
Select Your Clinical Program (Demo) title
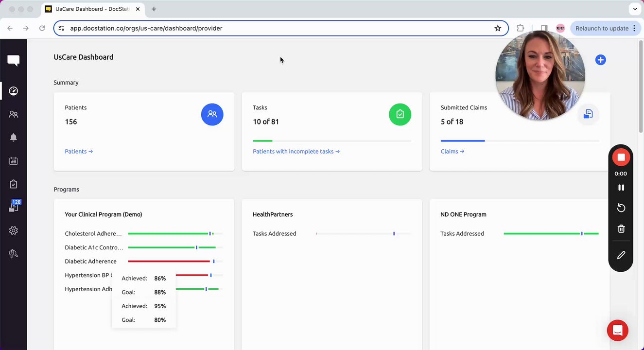pos(104,214)
